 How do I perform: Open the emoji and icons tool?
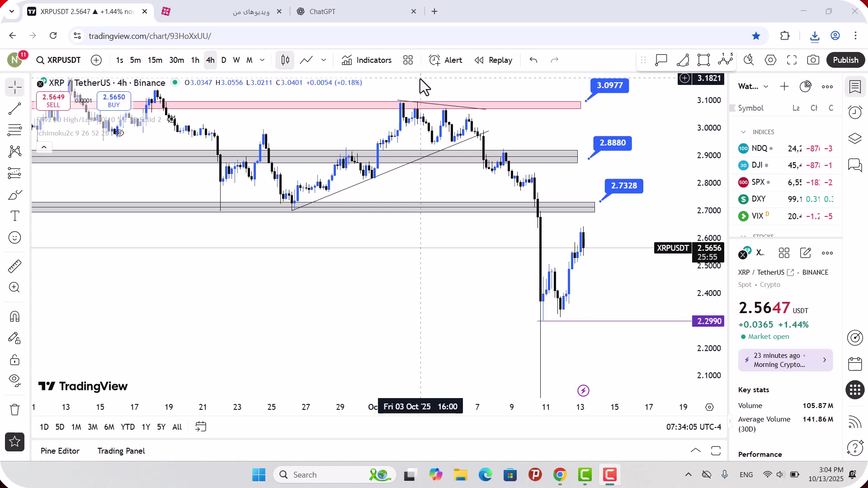15,238
